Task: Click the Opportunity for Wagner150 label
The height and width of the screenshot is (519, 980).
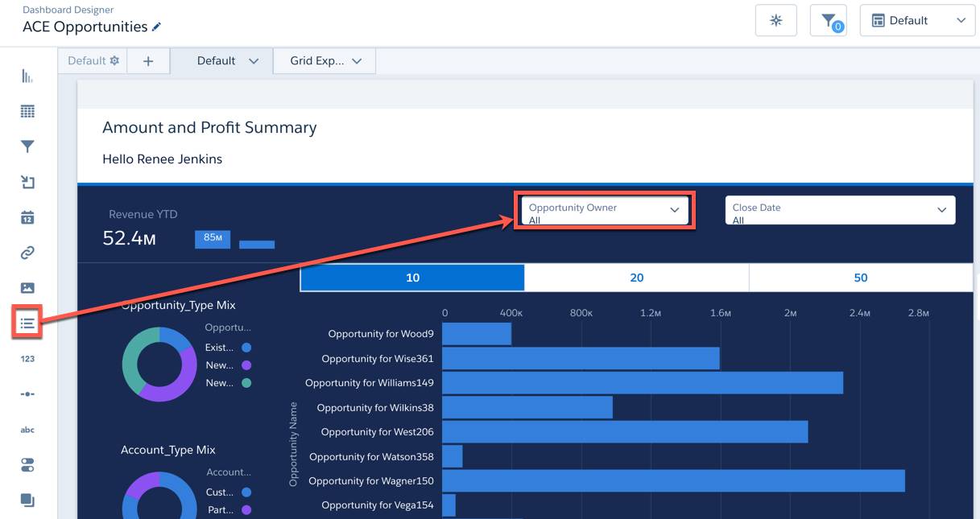Action: pyautogui.click(x=371, y=481)
